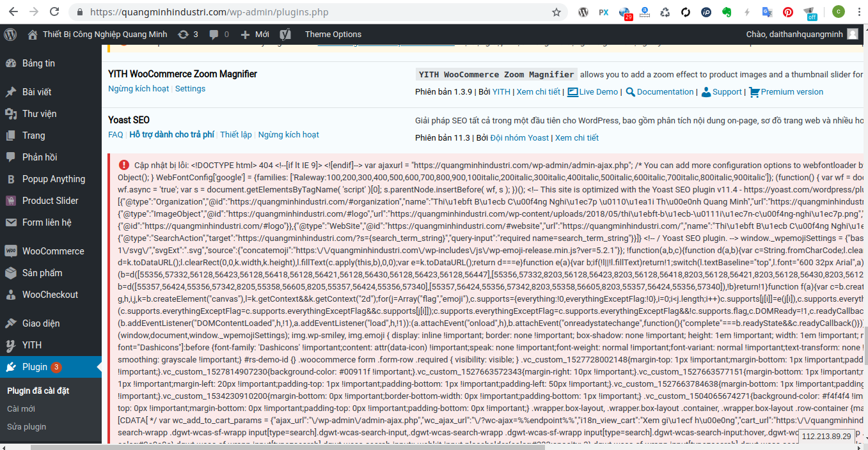Open the Evernote elephant extension
868x450 pixels.
pos(727,12)
